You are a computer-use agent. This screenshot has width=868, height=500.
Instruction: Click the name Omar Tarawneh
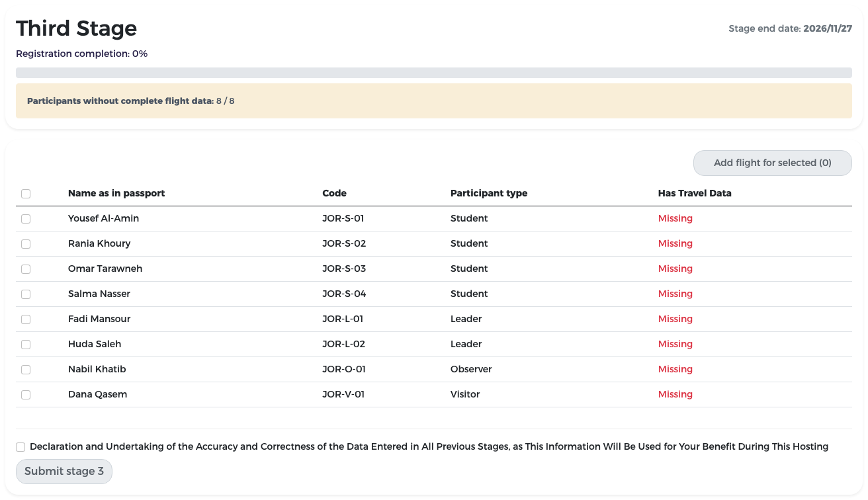point(105,269)
